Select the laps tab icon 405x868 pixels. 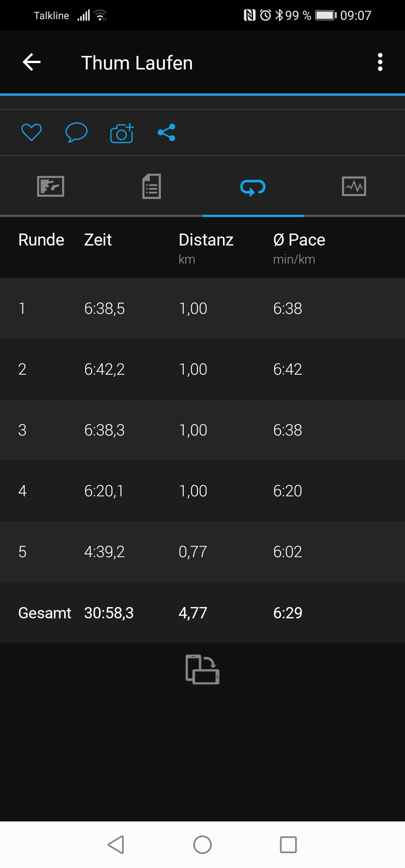pyautogui.click(x=253, y=187)
